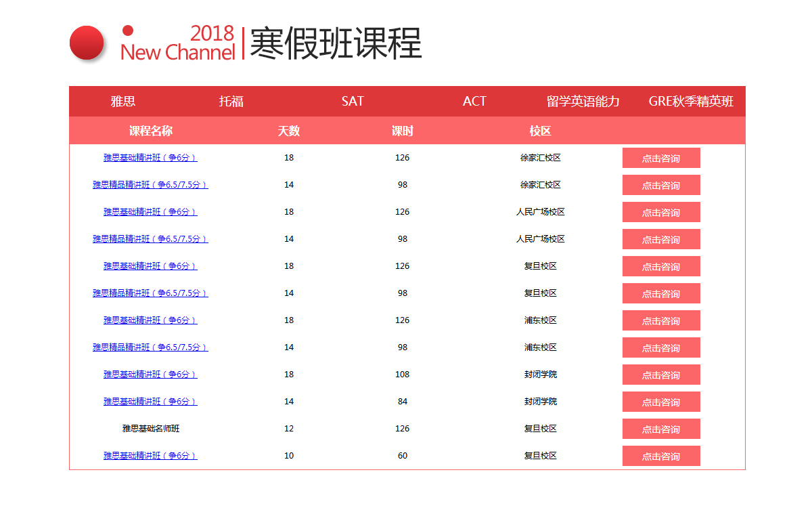Screen dimensions: 812x508
Task: Open the 留学英语能力 tab
Action: tap(583, 102)
